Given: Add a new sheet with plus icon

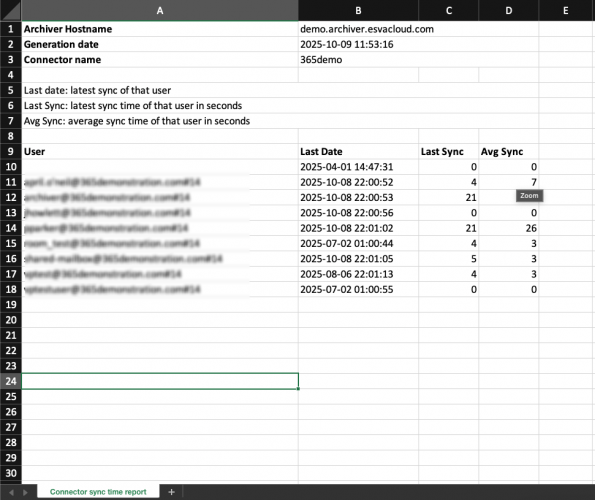Looking at the screenshot, I should coord(172,492).
